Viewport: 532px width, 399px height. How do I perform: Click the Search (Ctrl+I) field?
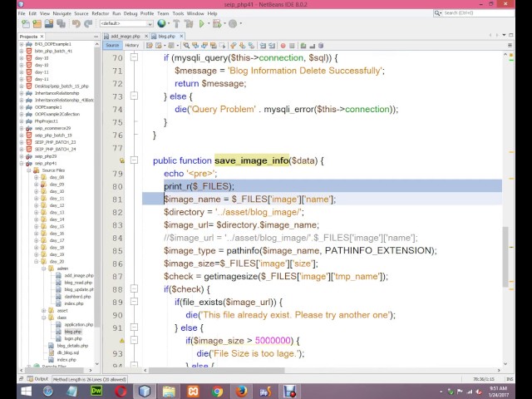(x=474, y=13)
